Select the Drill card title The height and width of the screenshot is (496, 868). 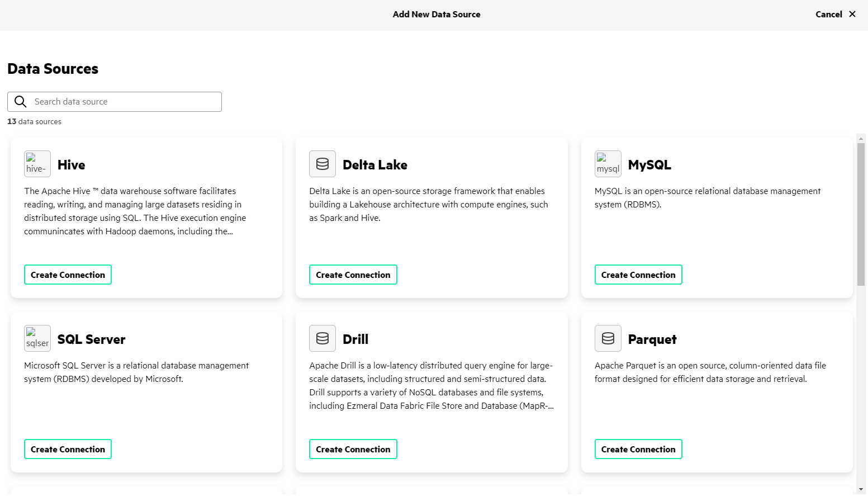(x=355, y=339)
